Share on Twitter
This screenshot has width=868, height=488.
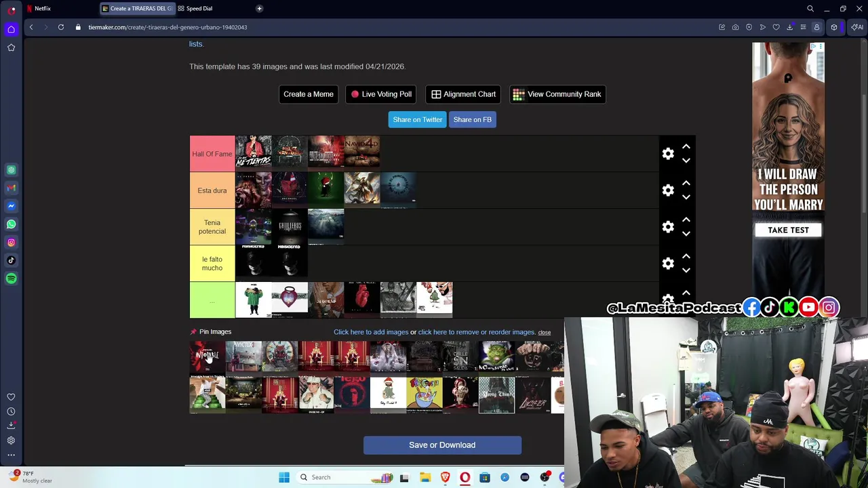418,119
